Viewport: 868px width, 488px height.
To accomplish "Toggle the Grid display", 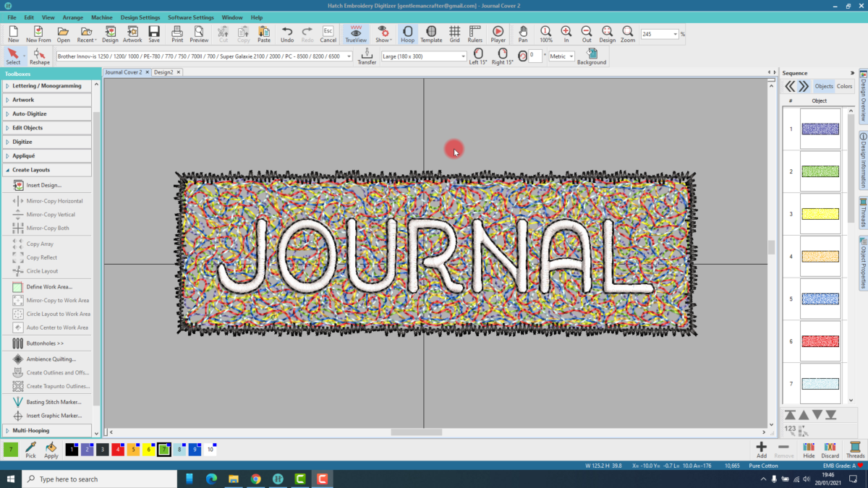I will point(454,34).
